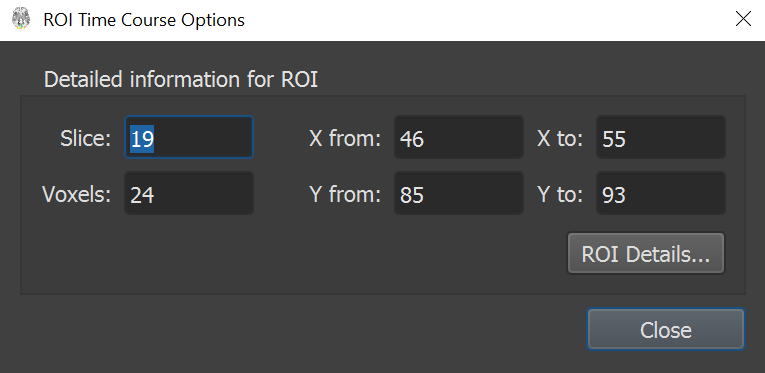Close the dialog with the X button

tap(743, 20)
